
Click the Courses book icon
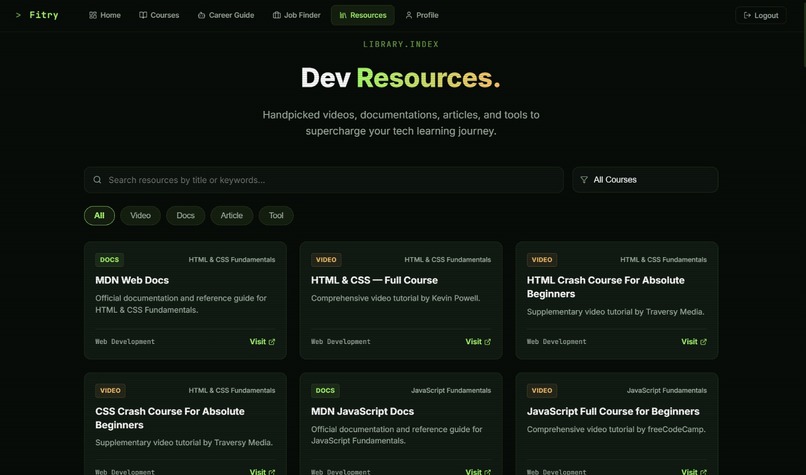(143, 15)
